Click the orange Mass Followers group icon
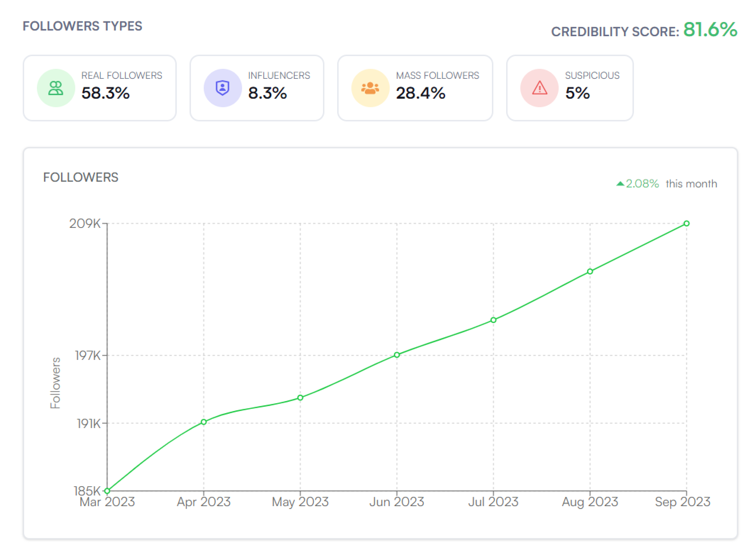The width and height of the screenshot is (756, 548). click(x=370, y=88)
